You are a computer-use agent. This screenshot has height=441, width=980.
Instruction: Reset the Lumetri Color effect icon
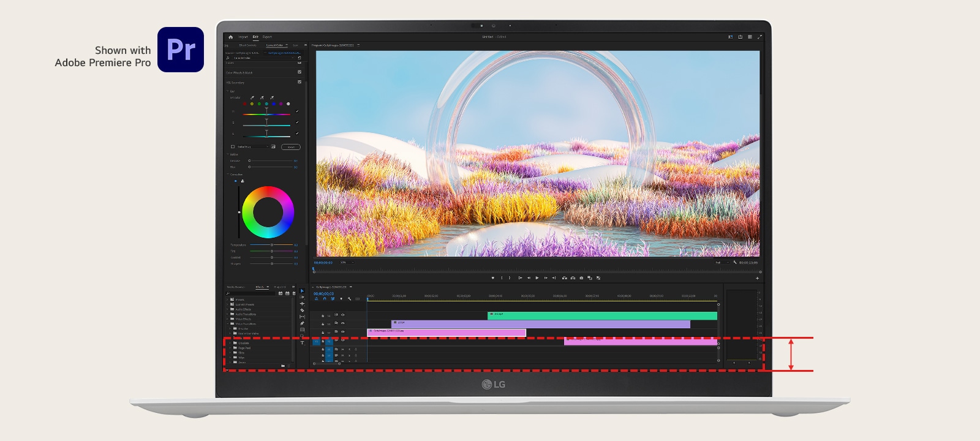300,58
